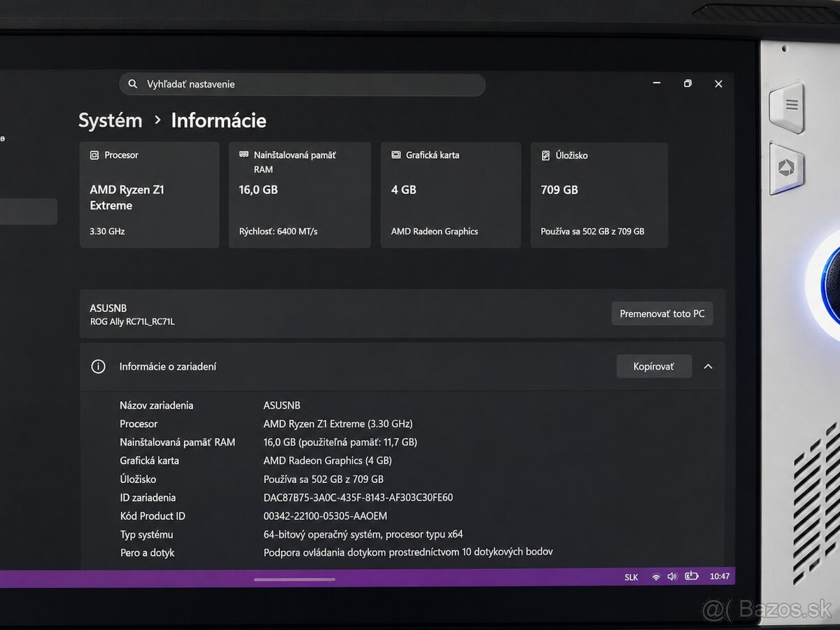Click the device info circle icon
Viewport: 840px width, 630px height.
coord(98,366)
